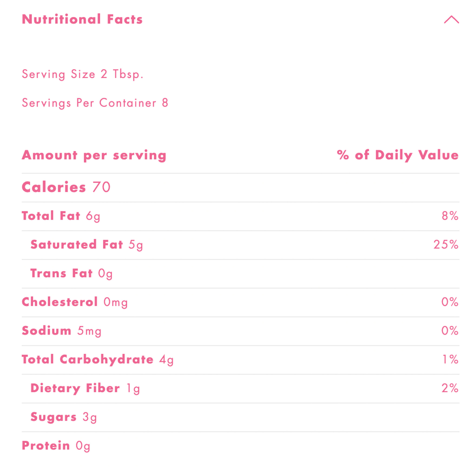Screen dimensions: 476x476
Task: Click the % of Daily Value header
Action: tap(398, 155)
